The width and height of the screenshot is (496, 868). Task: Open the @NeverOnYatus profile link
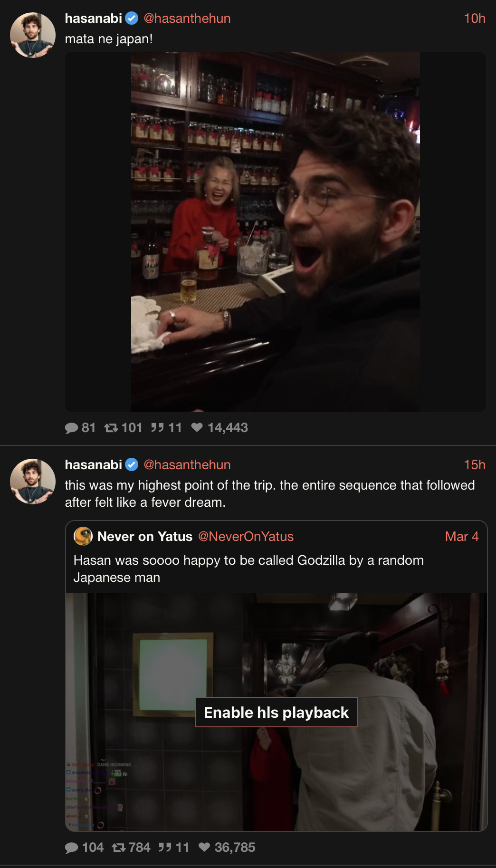point(246,537)
